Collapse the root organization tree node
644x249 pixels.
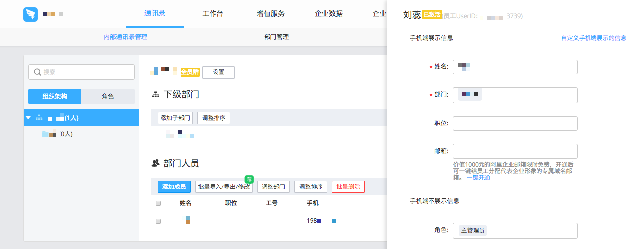pos(28,118)
